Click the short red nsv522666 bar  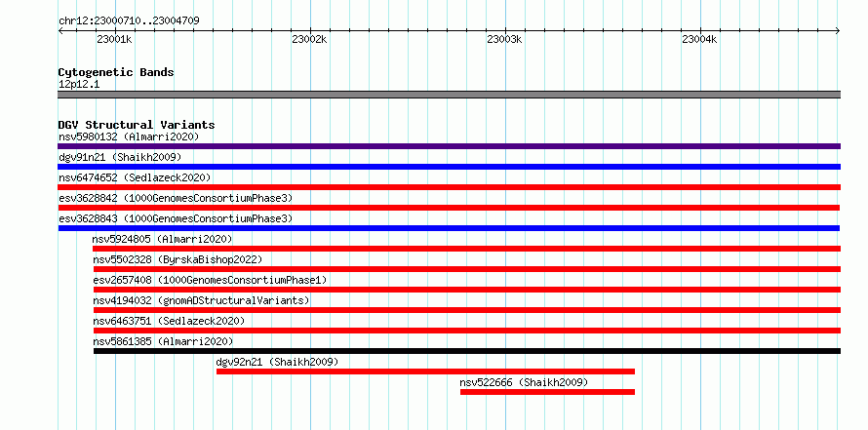[x=547, y=392]
